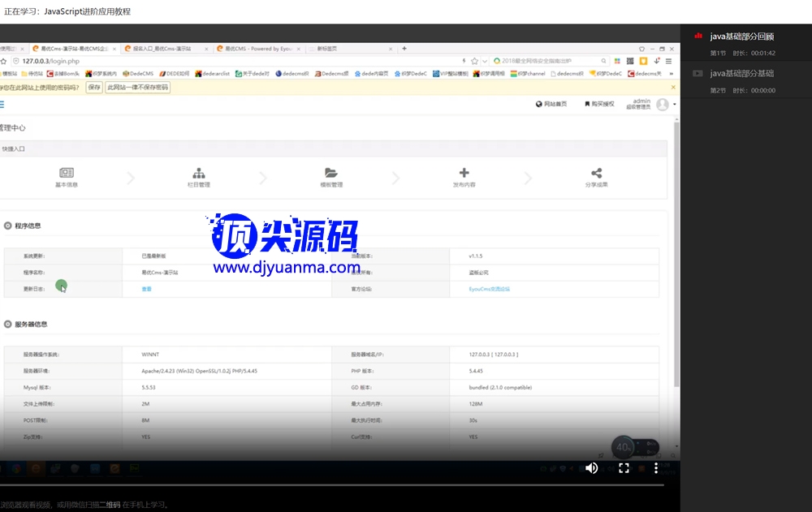Open the 网站首页 link in the header
Image resolution: width=812 pixels, height=512 pixels.
click(x=551, y=105)
